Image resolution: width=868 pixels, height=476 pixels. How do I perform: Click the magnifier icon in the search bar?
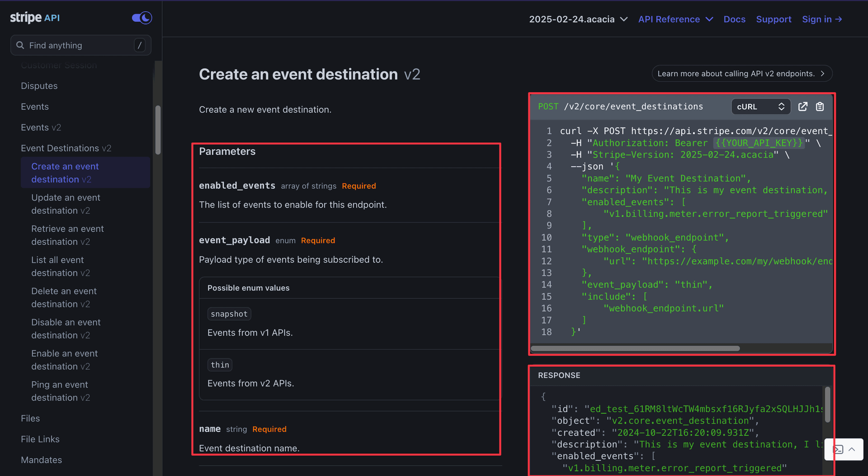coord(20,45)
